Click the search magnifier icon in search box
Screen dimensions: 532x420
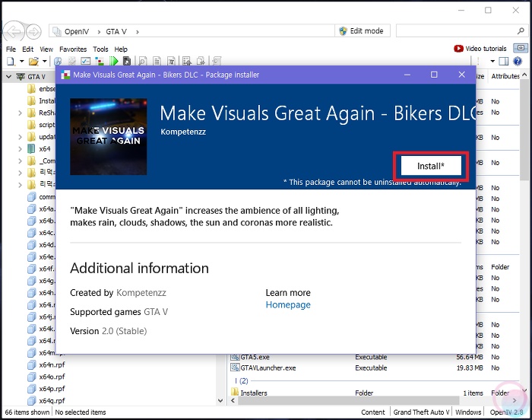521,31
